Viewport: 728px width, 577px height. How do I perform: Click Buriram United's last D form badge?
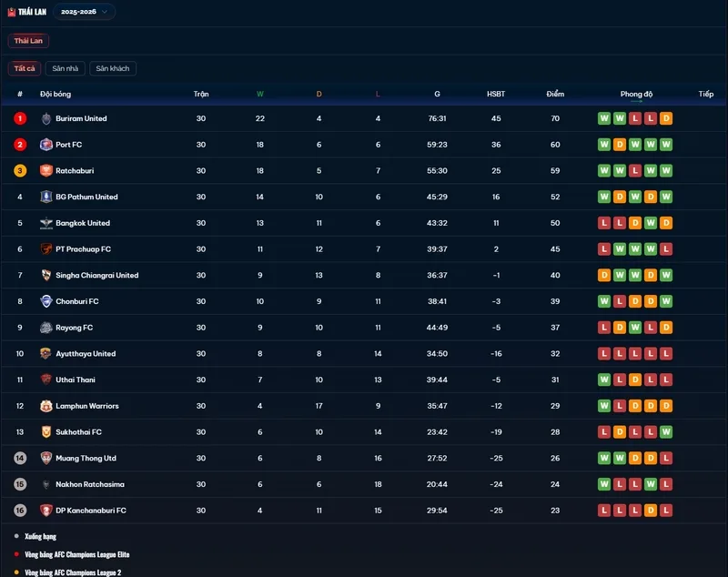pos(666,118)
